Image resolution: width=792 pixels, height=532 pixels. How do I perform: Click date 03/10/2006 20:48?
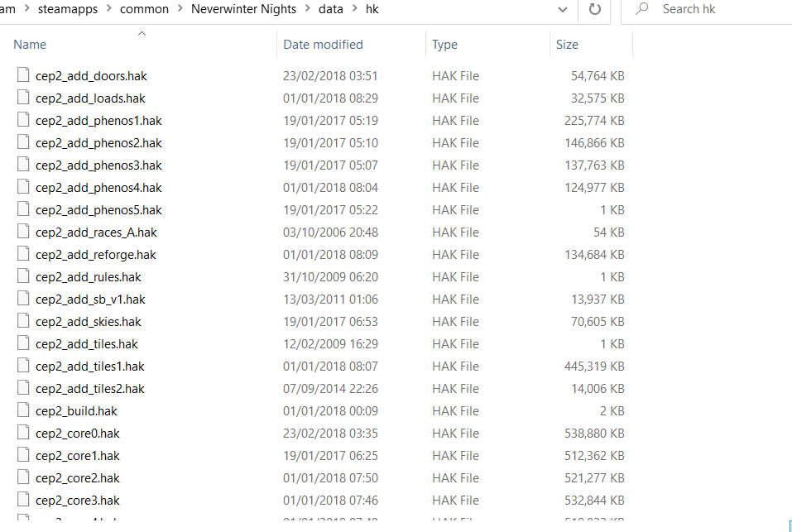(x=330, y=232)
